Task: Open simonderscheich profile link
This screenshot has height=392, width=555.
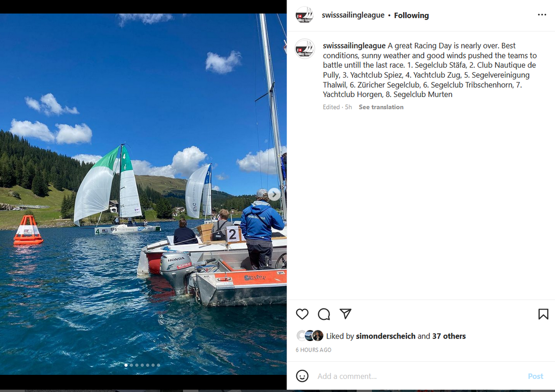Action: coord(385,335)
